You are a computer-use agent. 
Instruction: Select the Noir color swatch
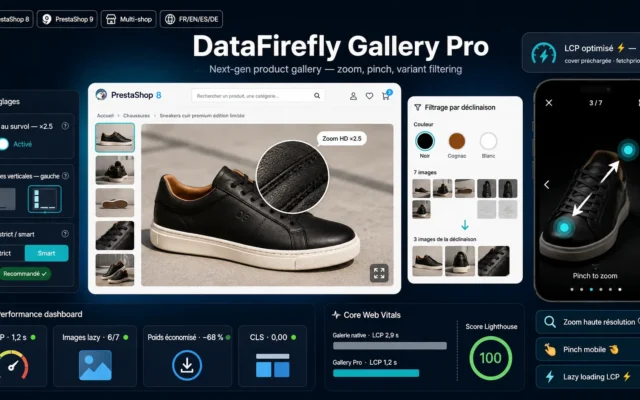pyautogui.click(x=424, y=141)
